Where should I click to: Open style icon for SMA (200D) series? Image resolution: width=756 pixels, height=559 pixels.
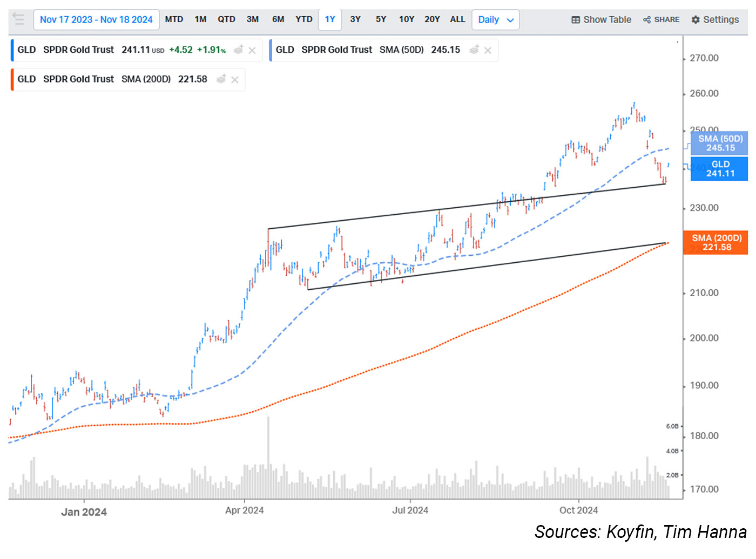[221, 79]
